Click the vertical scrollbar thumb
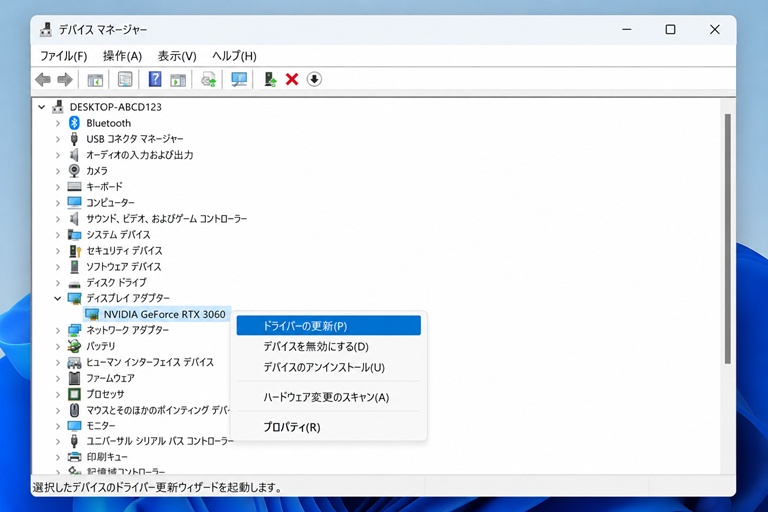This screenshot has width=768, height=512. [727, 239]
